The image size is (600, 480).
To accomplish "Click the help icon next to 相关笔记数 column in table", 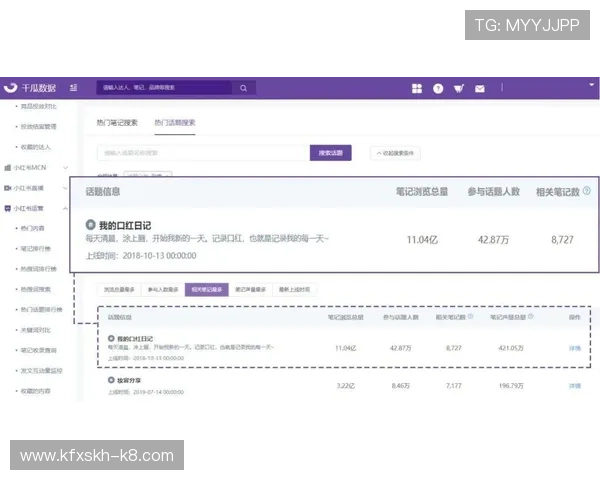I will pos(470,316).
